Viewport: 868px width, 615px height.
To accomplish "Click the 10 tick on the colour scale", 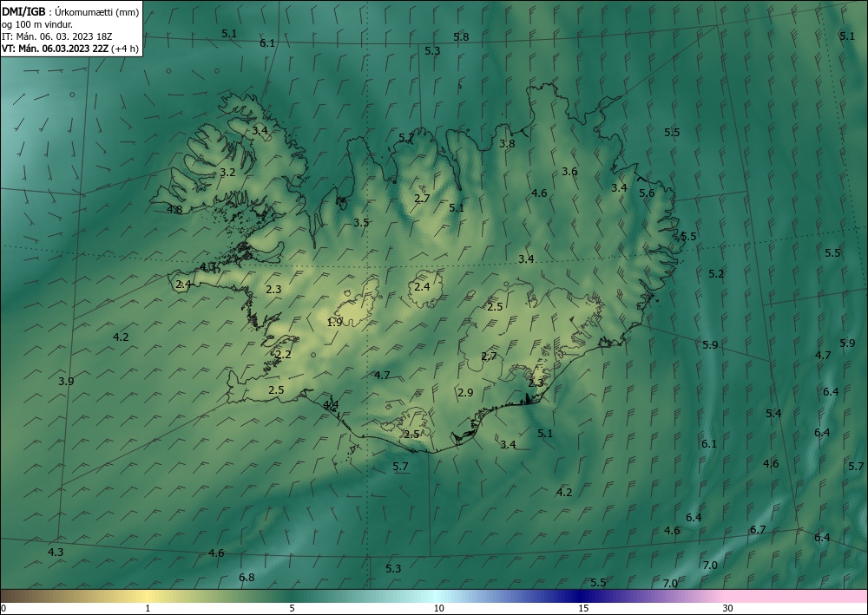I will point(438,608).
